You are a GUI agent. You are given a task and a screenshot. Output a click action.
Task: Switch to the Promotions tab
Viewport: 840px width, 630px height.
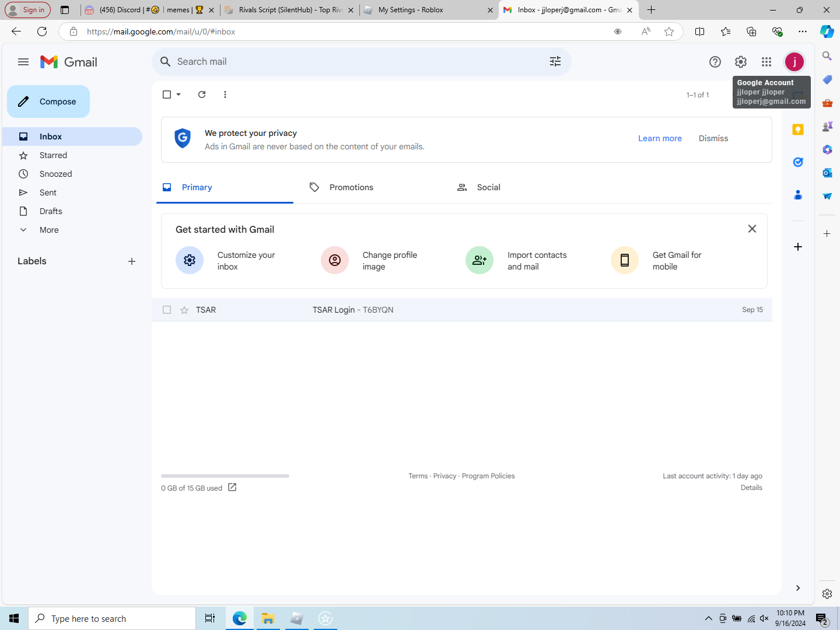point(372,187)
